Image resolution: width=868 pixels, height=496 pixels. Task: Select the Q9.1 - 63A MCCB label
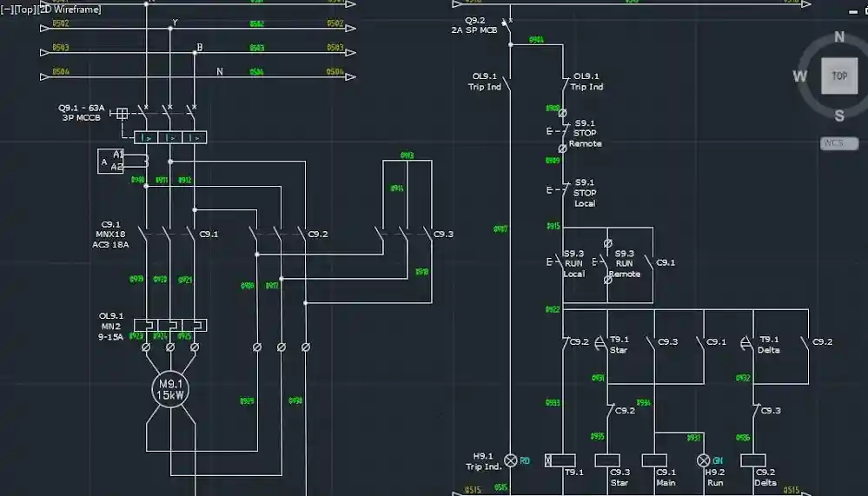[x=82, y=114]
